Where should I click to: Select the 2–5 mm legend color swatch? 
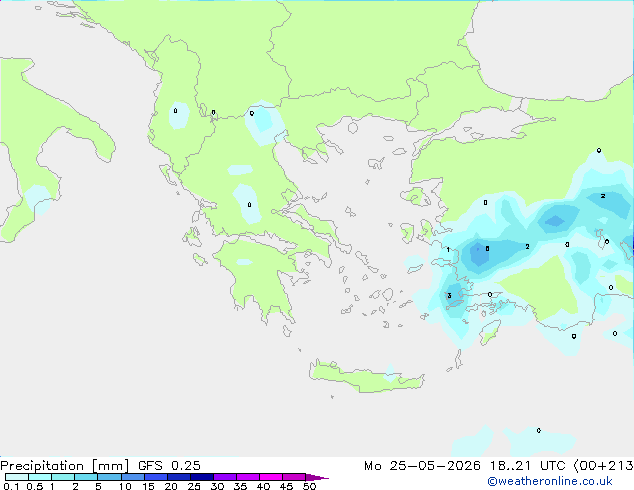point(86,477)
